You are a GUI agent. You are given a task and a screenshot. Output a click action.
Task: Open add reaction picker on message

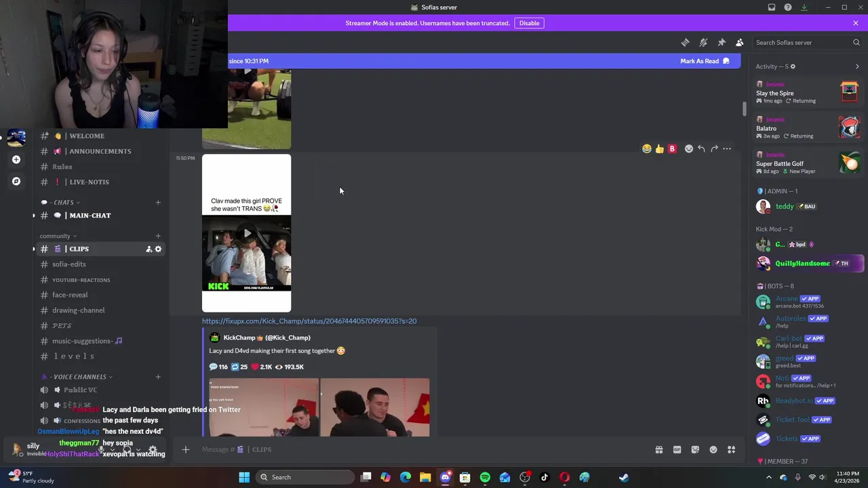pyautogui.click(x=689, y=148)
